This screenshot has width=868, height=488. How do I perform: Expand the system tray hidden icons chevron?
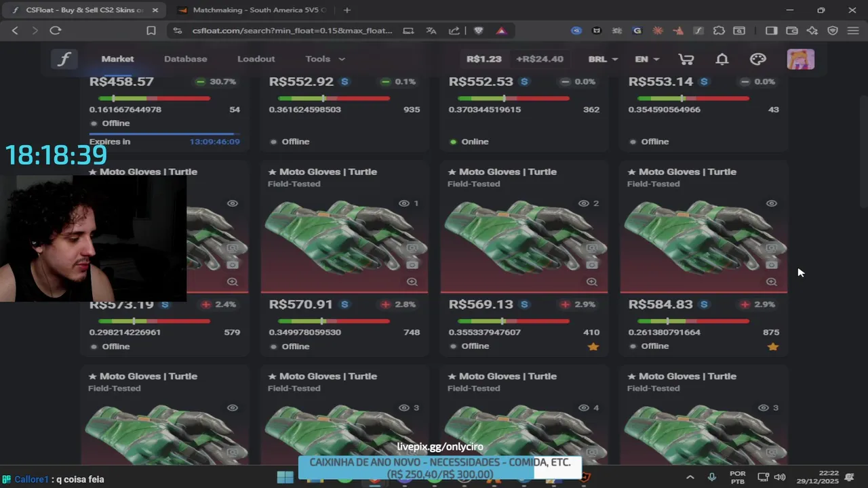690,477
